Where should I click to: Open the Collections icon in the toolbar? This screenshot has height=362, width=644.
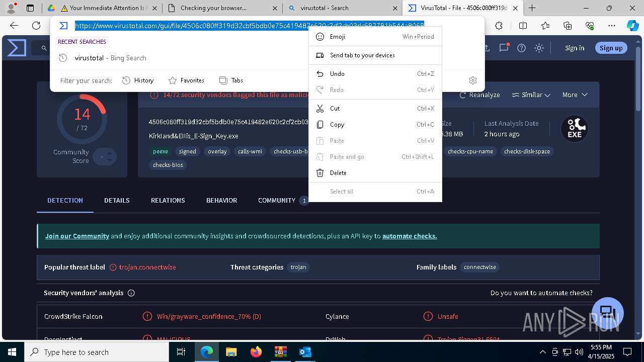point(568,26)
